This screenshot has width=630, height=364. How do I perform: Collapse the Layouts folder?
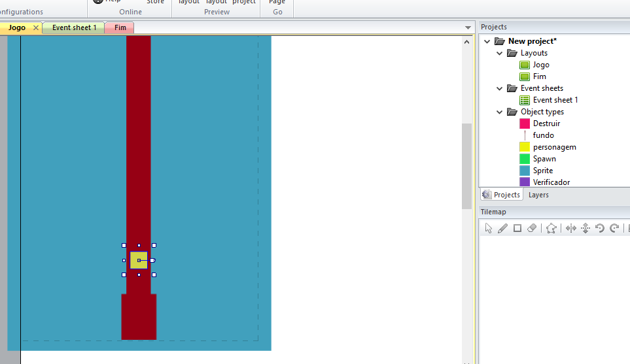click(x=500, y=53)
